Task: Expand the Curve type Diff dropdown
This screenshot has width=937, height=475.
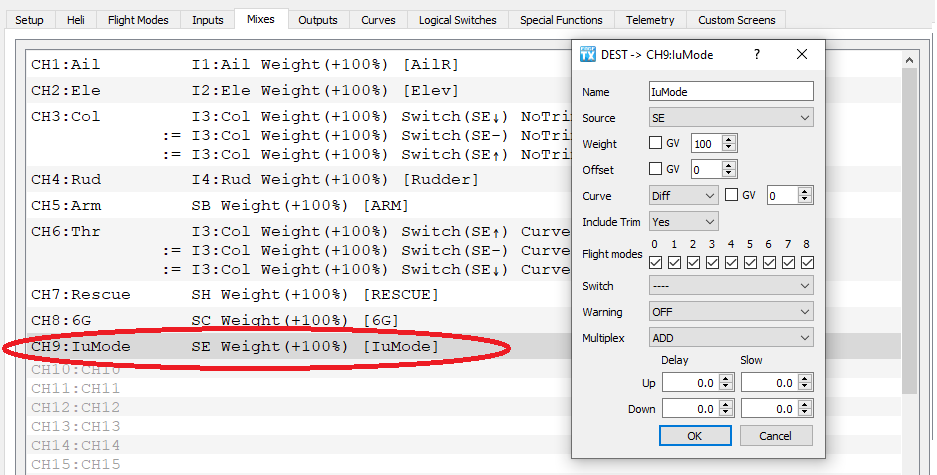Action: [x=683, y=196]
